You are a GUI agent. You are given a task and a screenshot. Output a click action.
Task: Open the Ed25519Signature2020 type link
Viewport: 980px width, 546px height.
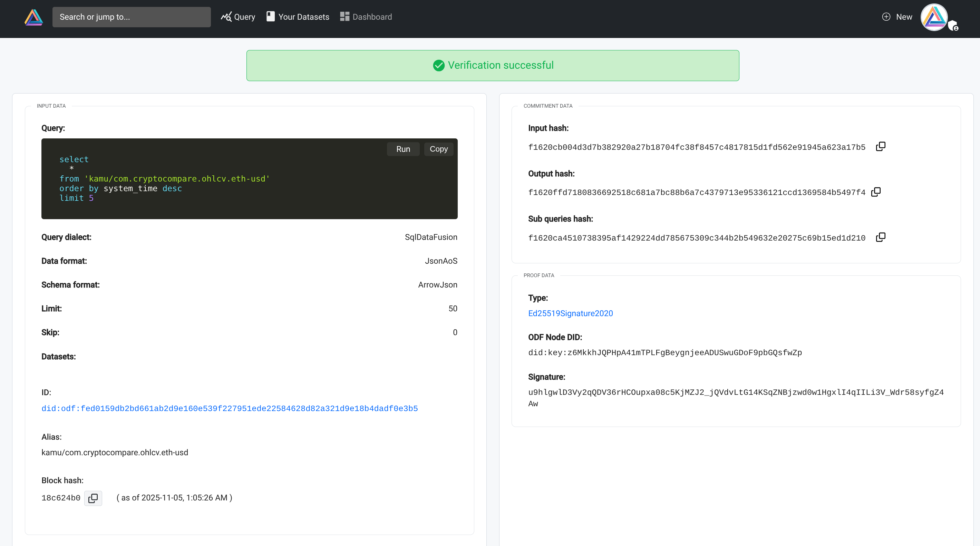click(570, 313)
